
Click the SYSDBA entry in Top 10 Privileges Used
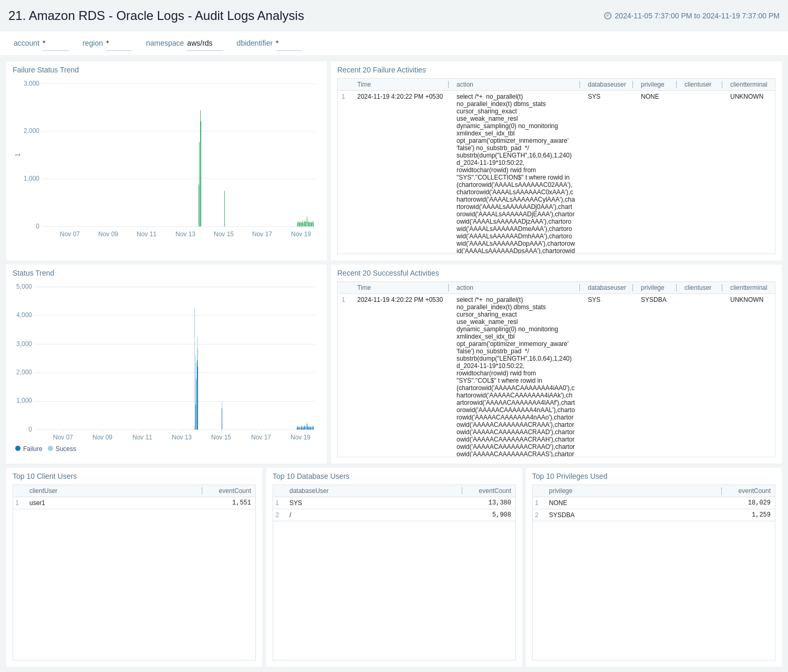click(x=561, y=515)
